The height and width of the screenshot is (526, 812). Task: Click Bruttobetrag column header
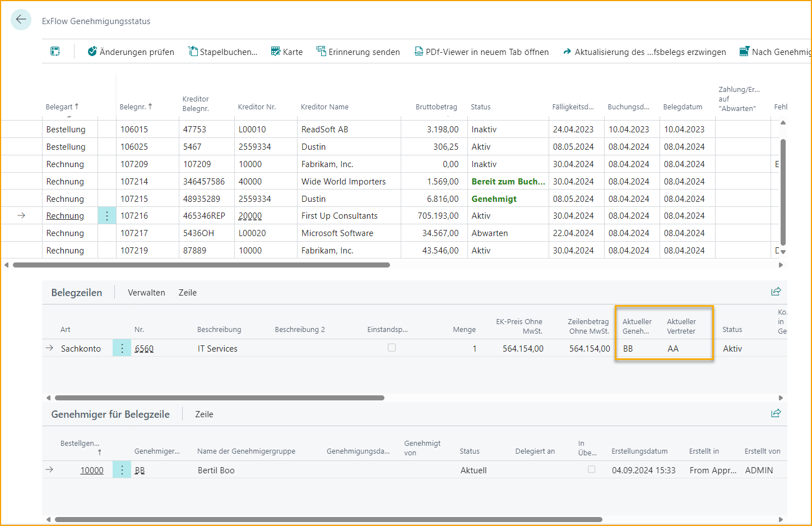point(436,107)
